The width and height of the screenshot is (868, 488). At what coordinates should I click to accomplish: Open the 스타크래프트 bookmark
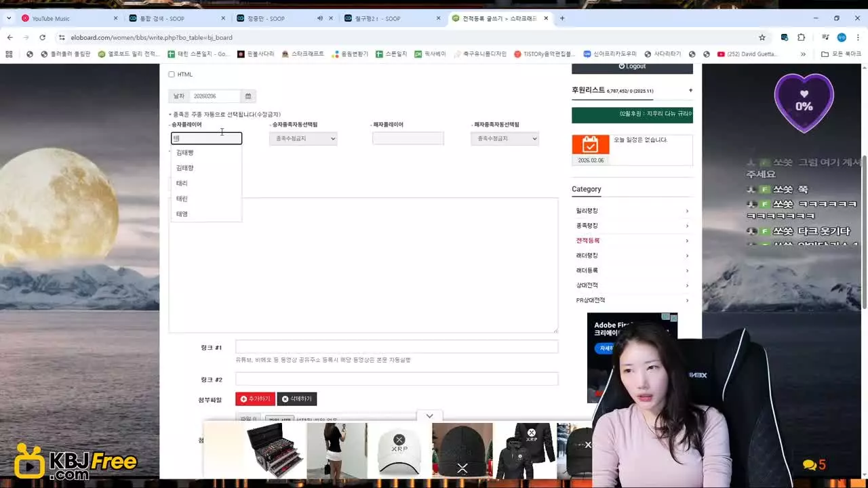coord(302,54)
